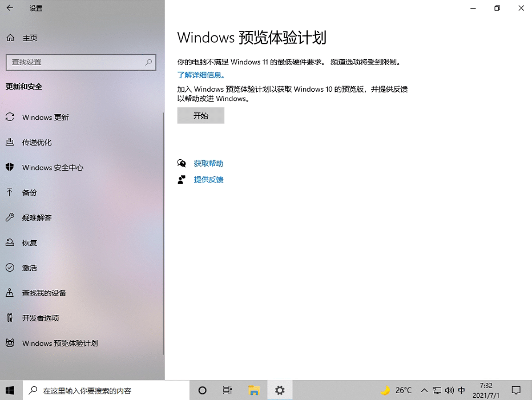Open 激活 section
The width and height of the screenshot is (532, 400).
tap(29, 268)
